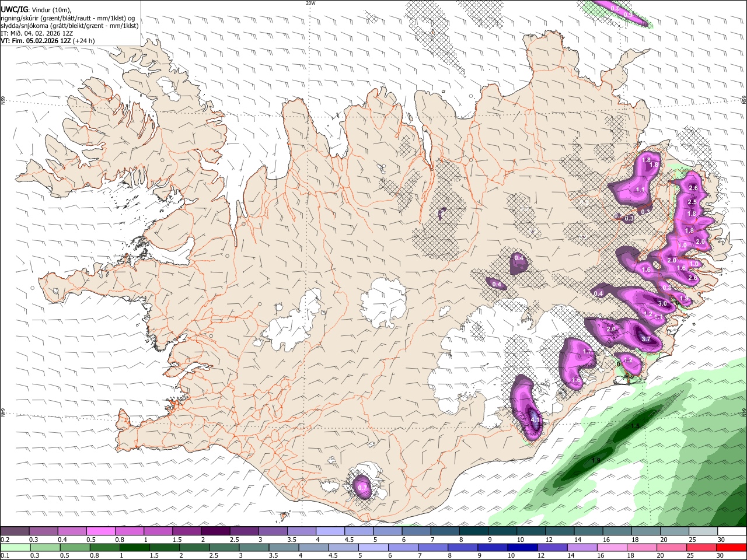Click the UWC/IG title in the header
Screen dimensions: 747x560
click(14, 10)
